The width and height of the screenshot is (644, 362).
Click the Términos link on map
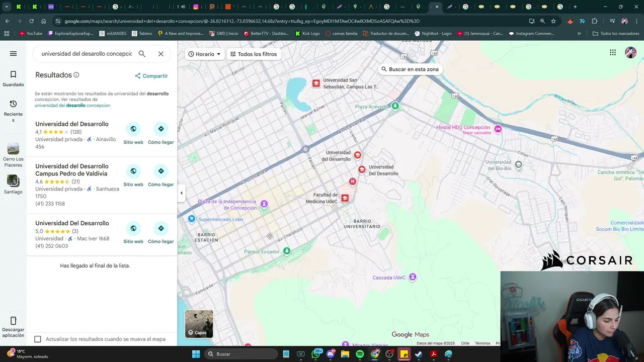click(482, 343)
